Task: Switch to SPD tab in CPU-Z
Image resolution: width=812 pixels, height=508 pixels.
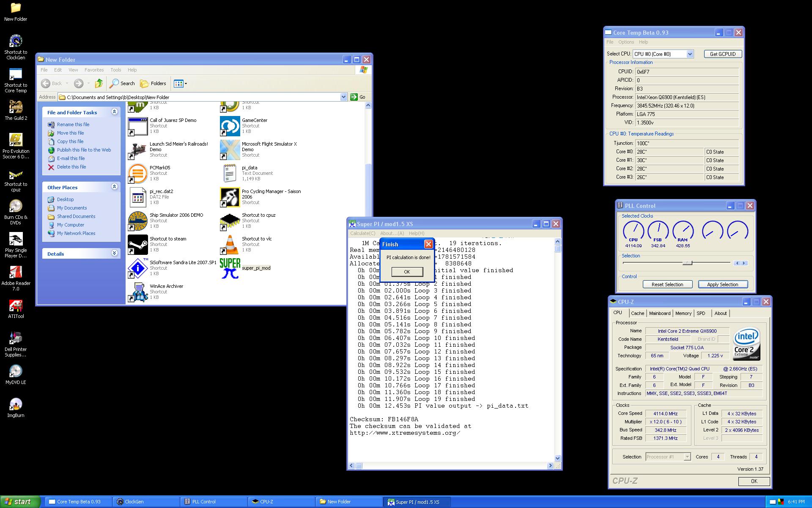Action: point(701,313)
